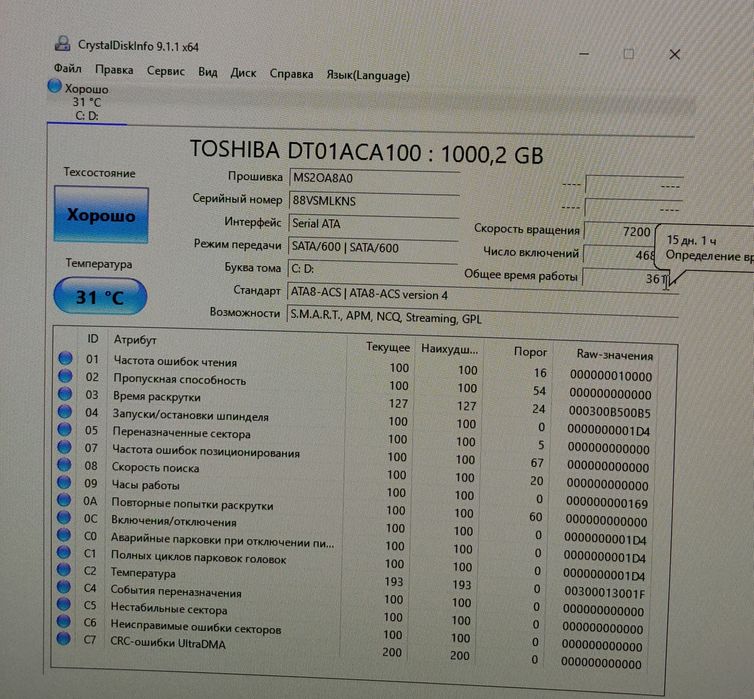
Task: Click the ID column header
Action: tap(93, 339)
